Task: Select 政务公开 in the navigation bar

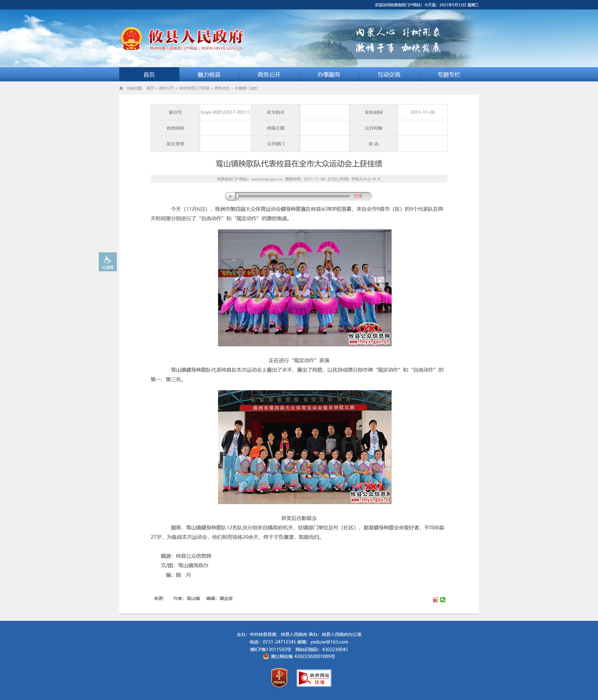Action: click(x=269, y=74)
